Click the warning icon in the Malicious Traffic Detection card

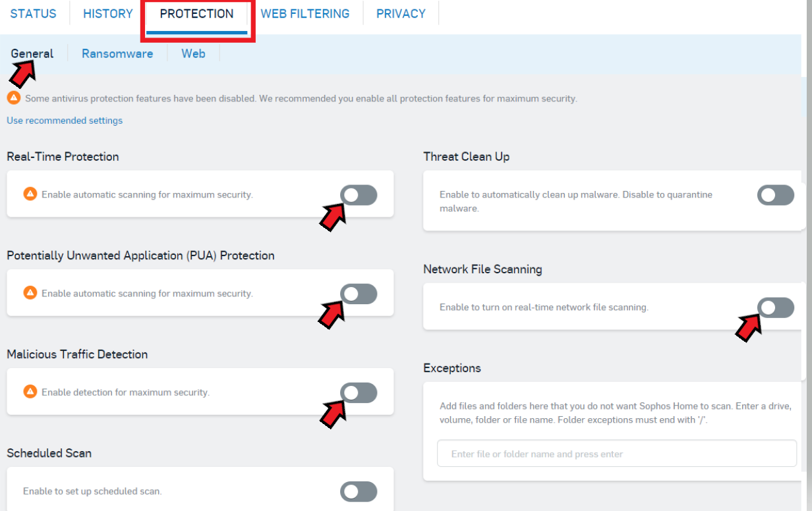pos(30,392)
